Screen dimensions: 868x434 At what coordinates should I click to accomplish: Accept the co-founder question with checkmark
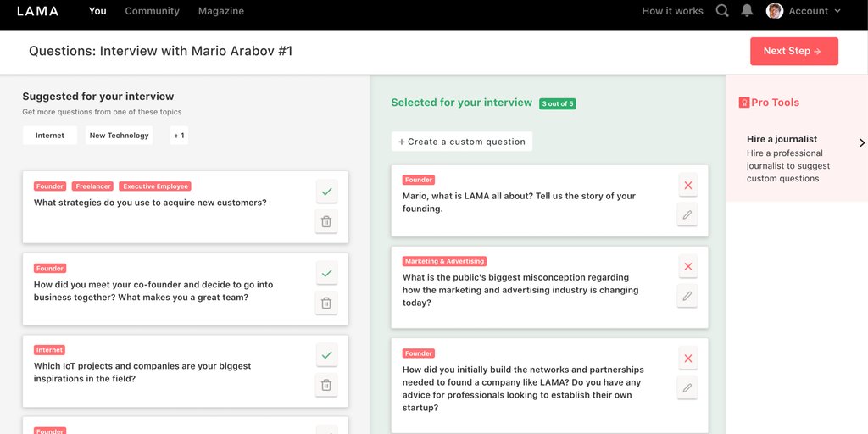coord(326,274)
